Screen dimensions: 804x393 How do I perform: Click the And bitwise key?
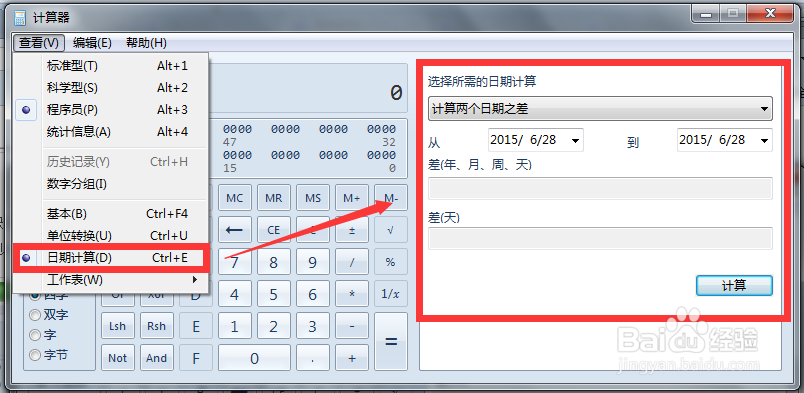156,358
